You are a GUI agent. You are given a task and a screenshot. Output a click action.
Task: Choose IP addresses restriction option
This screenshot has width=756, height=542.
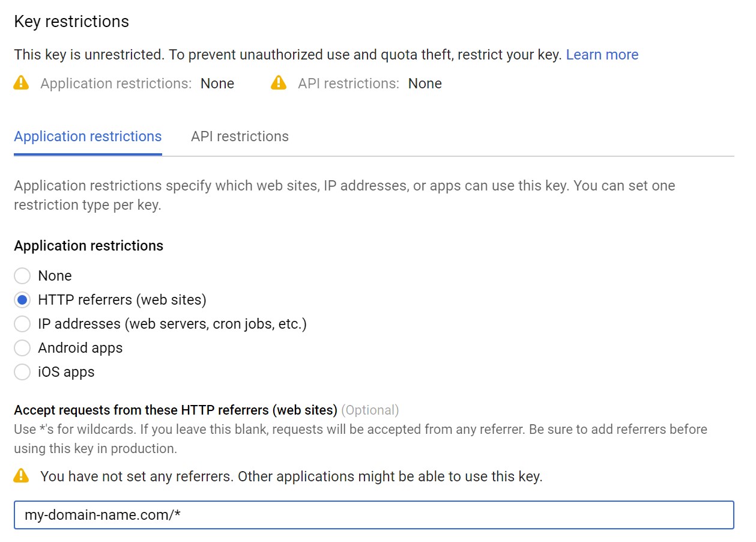click(22, 324)
